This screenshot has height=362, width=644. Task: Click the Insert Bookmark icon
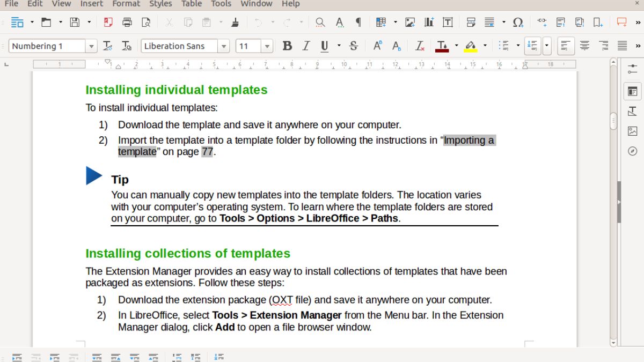[598, 23]
